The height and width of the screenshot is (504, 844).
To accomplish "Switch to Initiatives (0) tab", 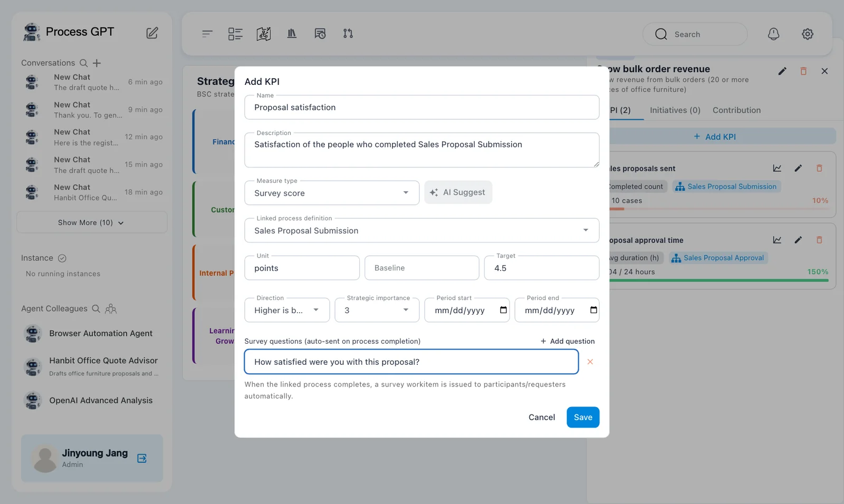I will click(675, 110).
